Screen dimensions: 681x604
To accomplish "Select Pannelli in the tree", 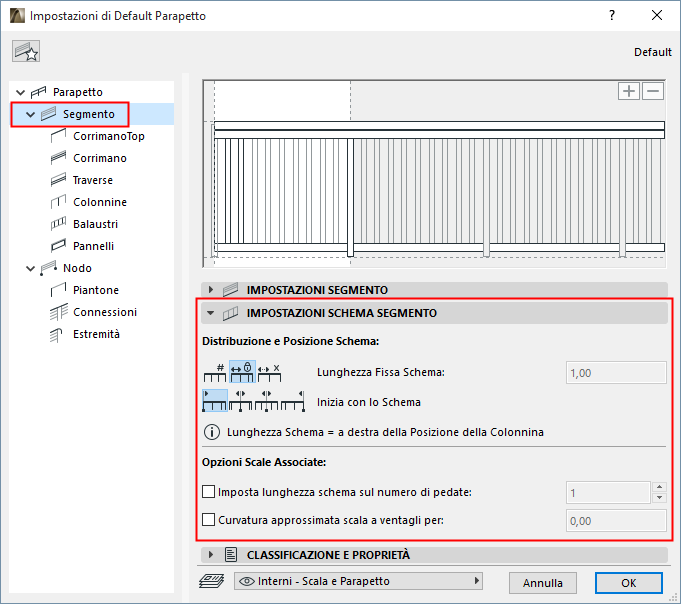I will pyautogui.click(x=93, y=246).
